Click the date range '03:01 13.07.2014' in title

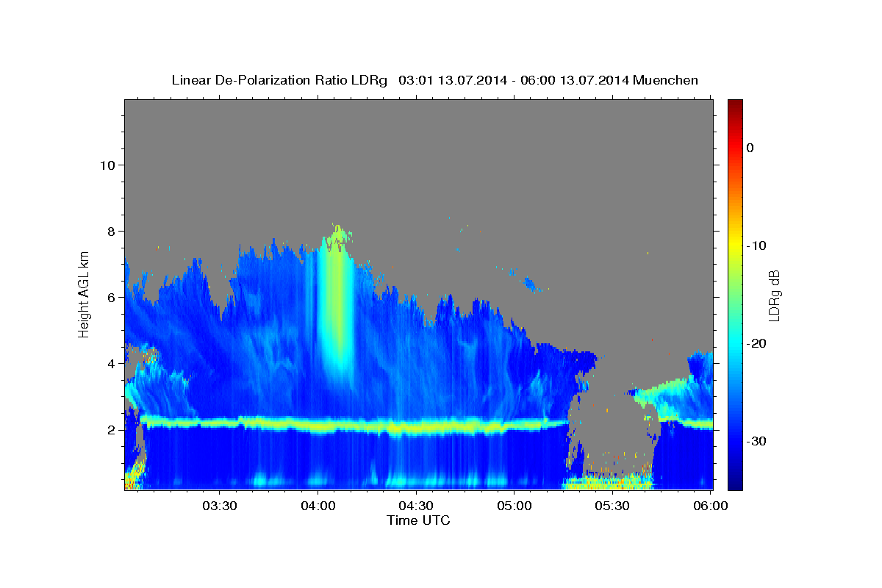(x=452, y=80)
